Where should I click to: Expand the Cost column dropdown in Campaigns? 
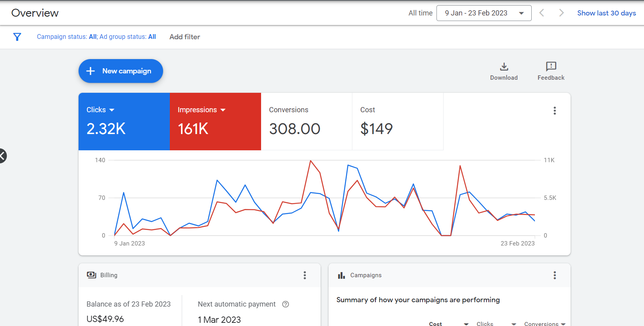tap(466, 324)
